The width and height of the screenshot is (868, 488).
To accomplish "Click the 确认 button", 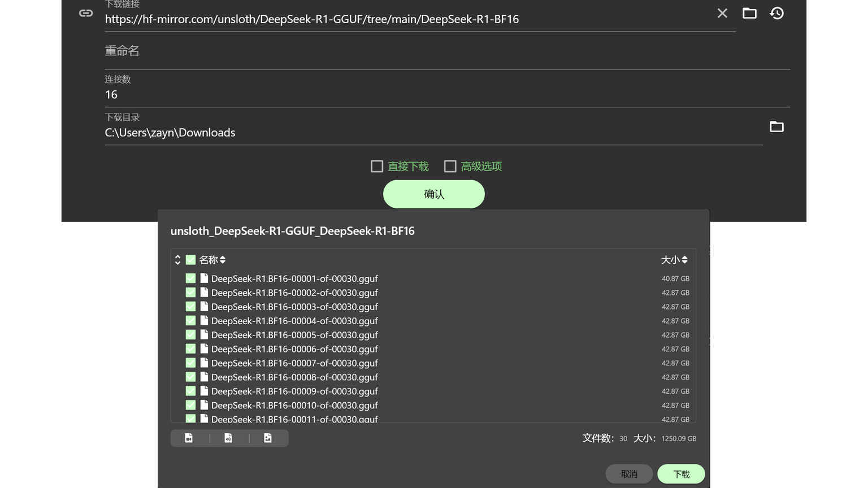I will pos(434,194).
